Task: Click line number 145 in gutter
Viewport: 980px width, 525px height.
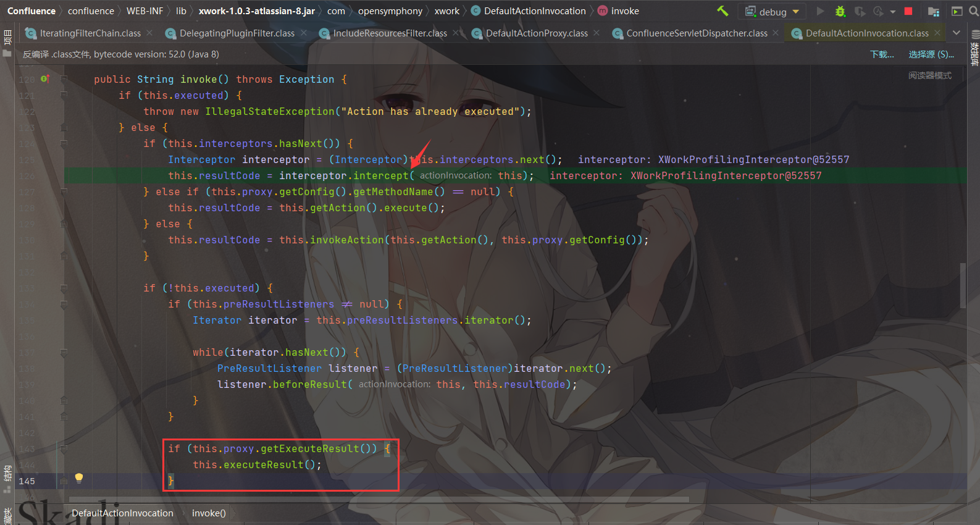Action: (27, 481)
